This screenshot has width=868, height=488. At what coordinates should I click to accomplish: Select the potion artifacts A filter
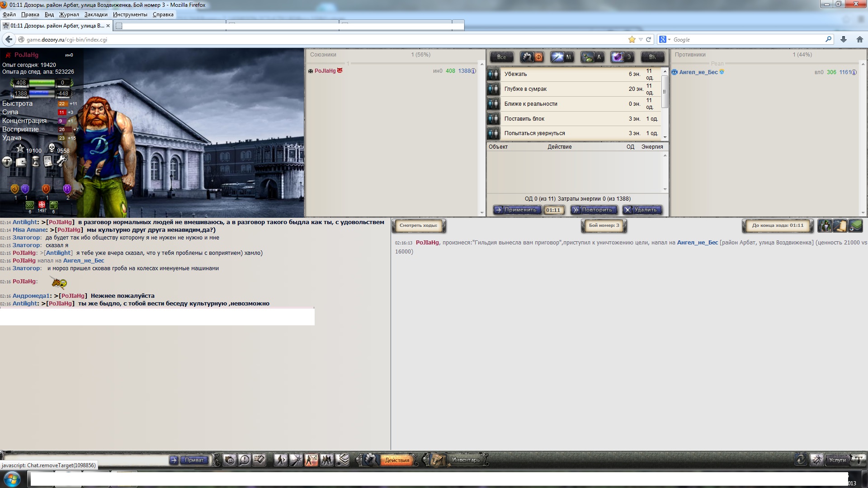pos(592,57)
